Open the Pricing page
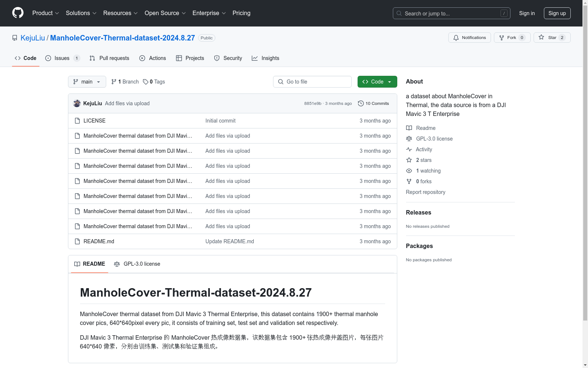The width and height of the screenshot is (588, 368). click(241, 13)
